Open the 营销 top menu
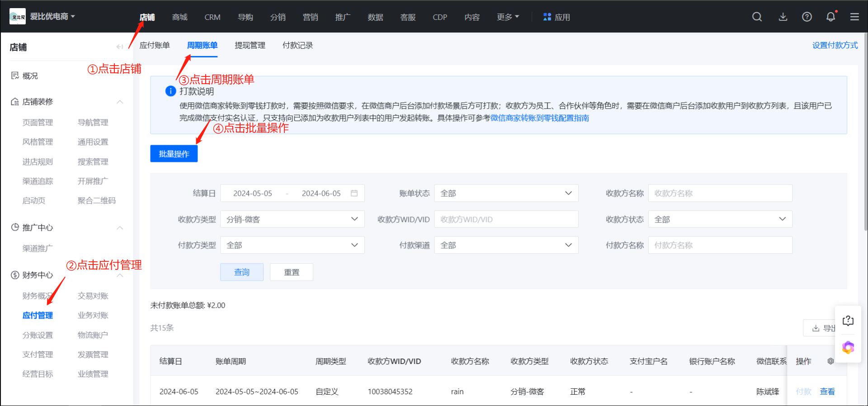868x406 pixels. [x=310, y=17]
